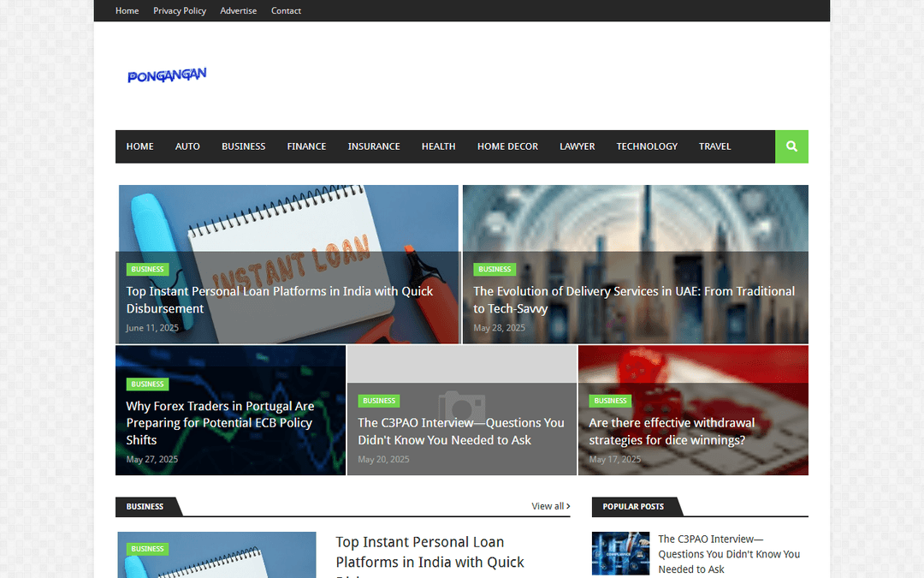Open the Forex Traders in Portugal article
Image resolution: width=924 pixels, height=578 pixels.
(x=221, y=423)
